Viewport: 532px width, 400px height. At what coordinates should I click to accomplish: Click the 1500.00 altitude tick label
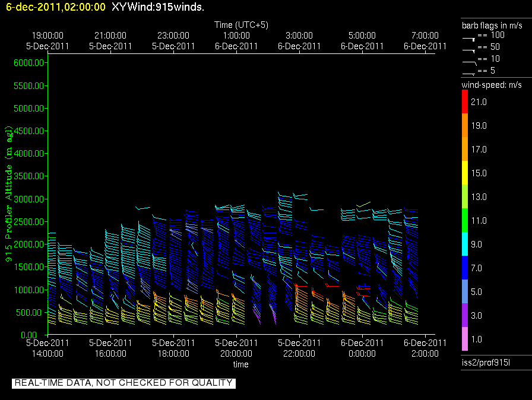tap(29, 267)
